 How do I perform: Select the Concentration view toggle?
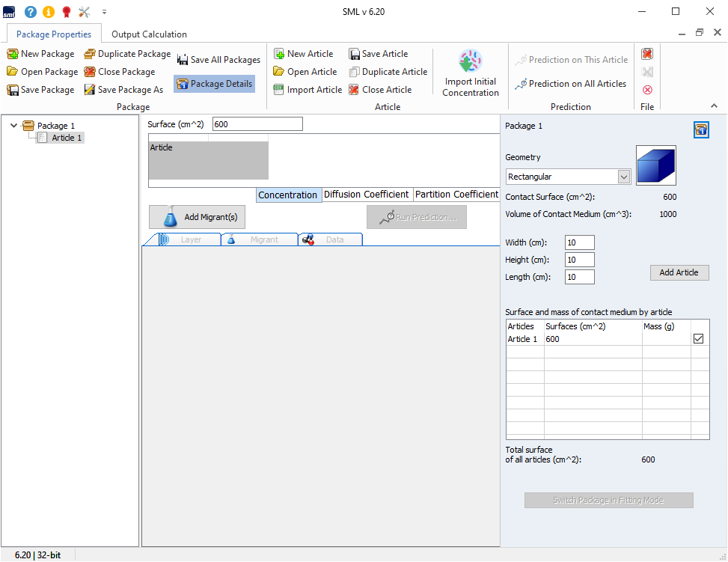click(x=287, y=195)
